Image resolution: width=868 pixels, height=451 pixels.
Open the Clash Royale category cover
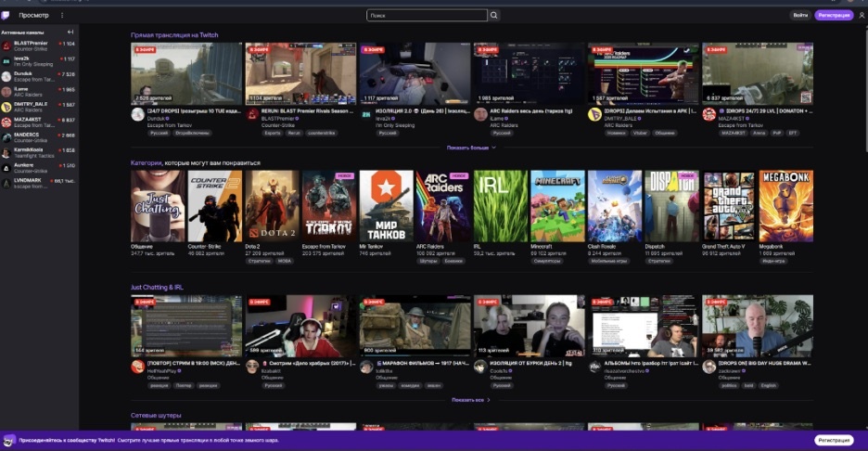pyautogui.click(x=615, y=206)
